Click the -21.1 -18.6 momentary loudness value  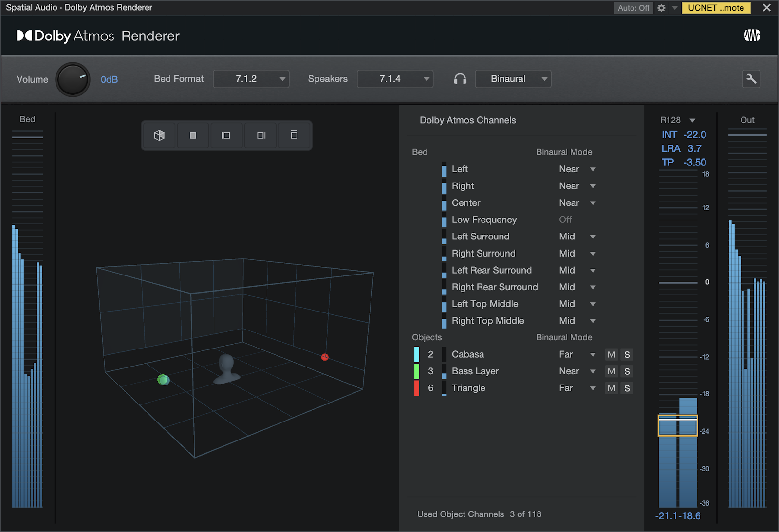678,516
